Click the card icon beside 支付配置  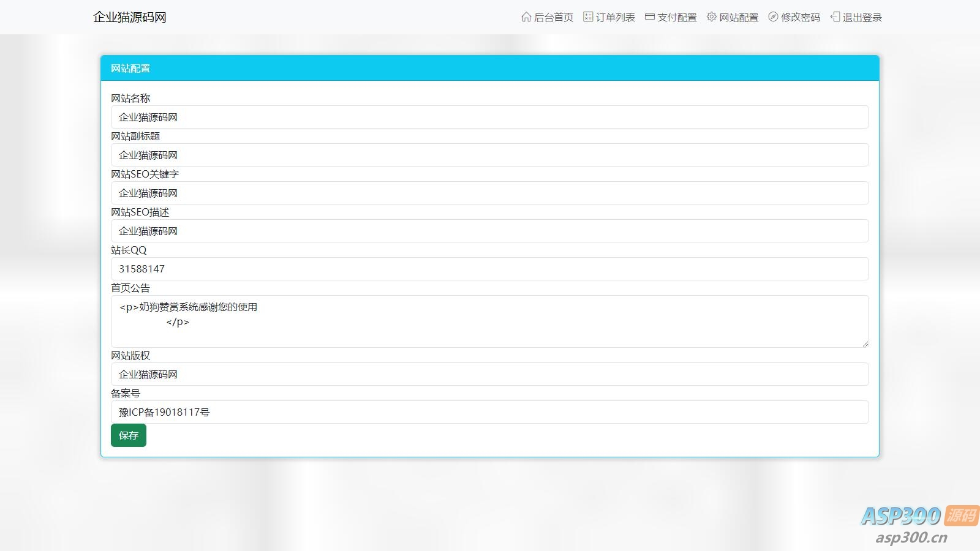point(650,17)
